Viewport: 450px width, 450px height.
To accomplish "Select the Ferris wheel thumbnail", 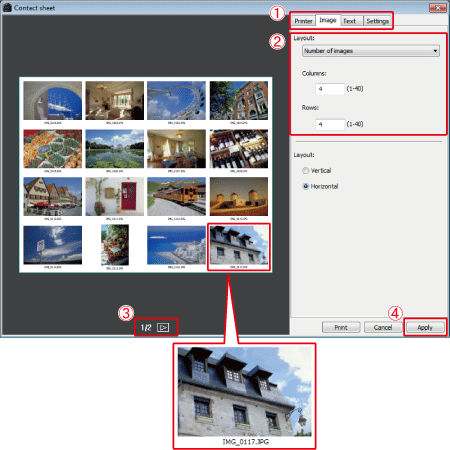I will [x=176, y=100].
